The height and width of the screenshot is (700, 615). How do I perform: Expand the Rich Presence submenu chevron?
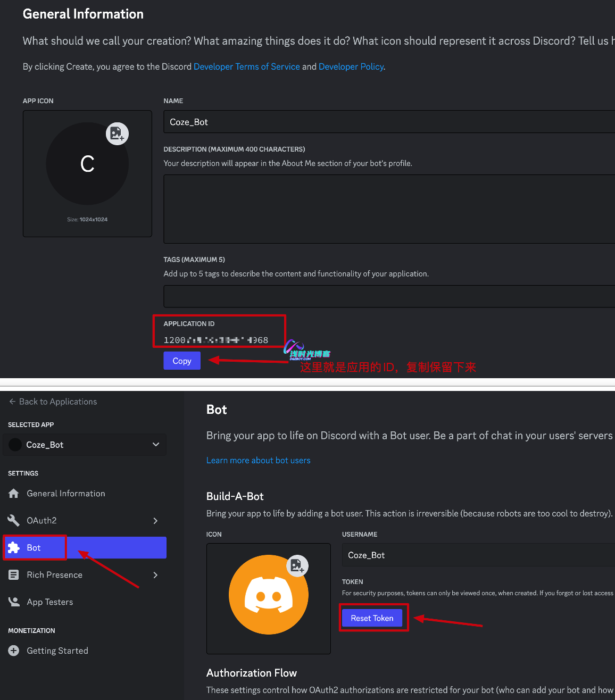[x=155, y=575]
